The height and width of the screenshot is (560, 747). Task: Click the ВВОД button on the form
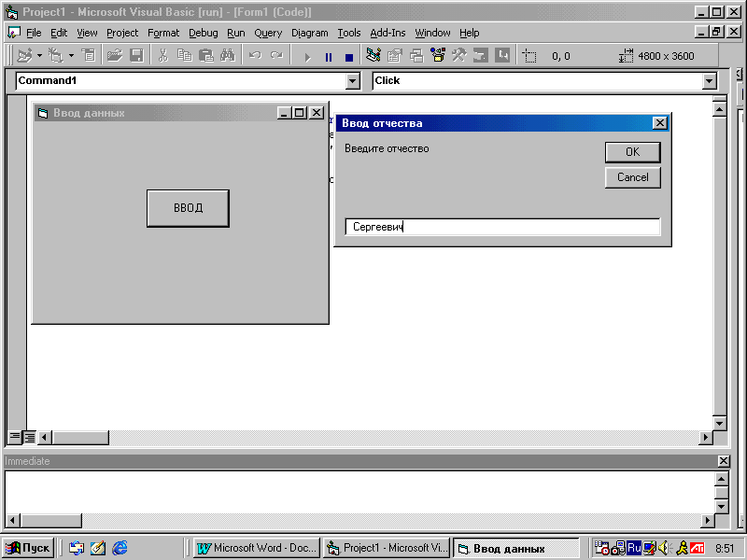188,208
